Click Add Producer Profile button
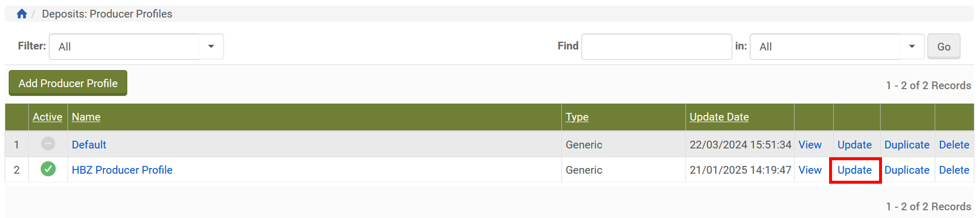This screenshot has height=218, width=980. point(68,83)
